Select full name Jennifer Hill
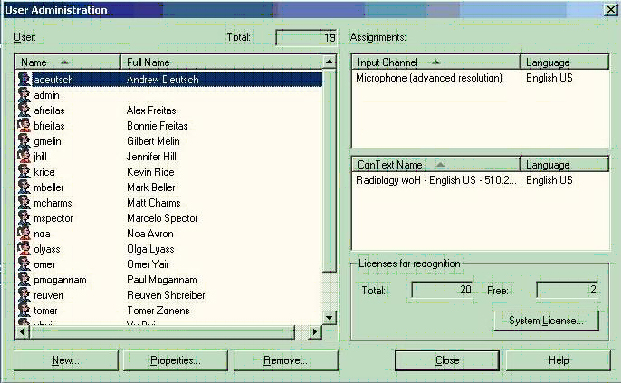The height and width of the screenshot is (383, 621). 152,156
